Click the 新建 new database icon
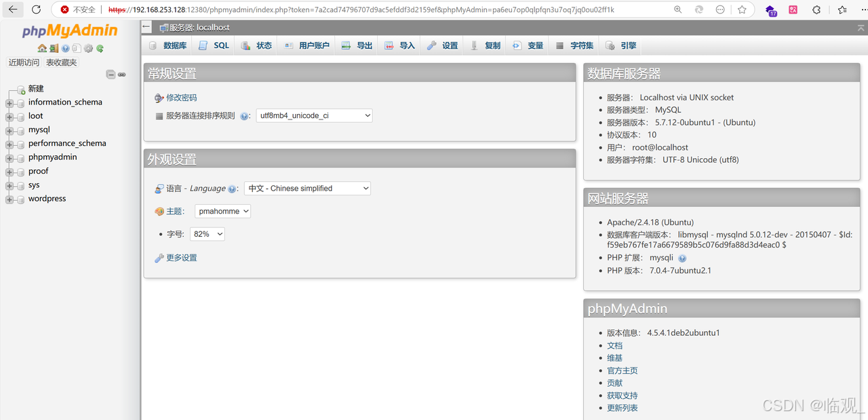 21,89
